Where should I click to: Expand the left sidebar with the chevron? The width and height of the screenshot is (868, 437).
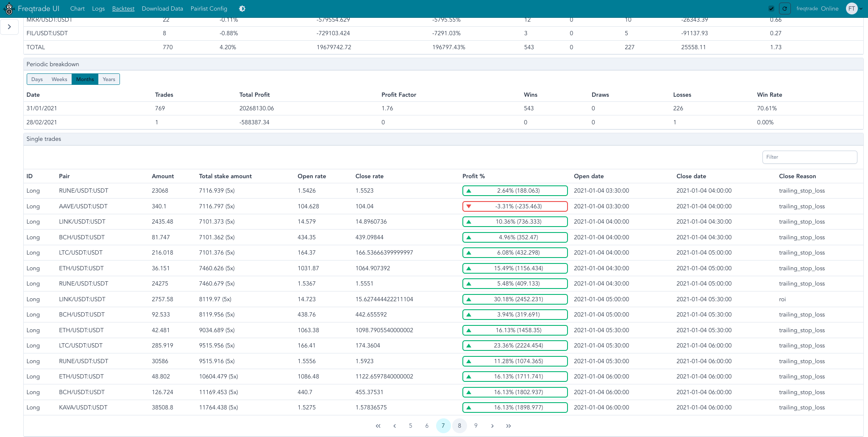click(x=9, y=27)
